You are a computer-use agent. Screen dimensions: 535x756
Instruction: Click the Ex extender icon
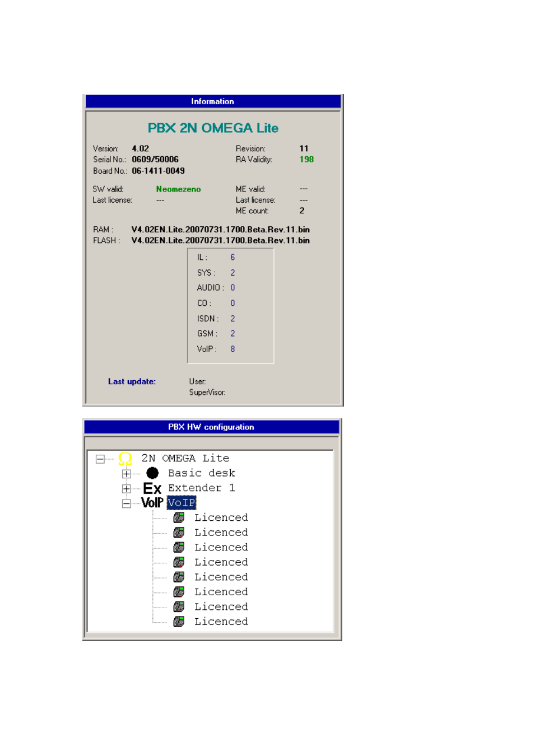click(152, 488)
